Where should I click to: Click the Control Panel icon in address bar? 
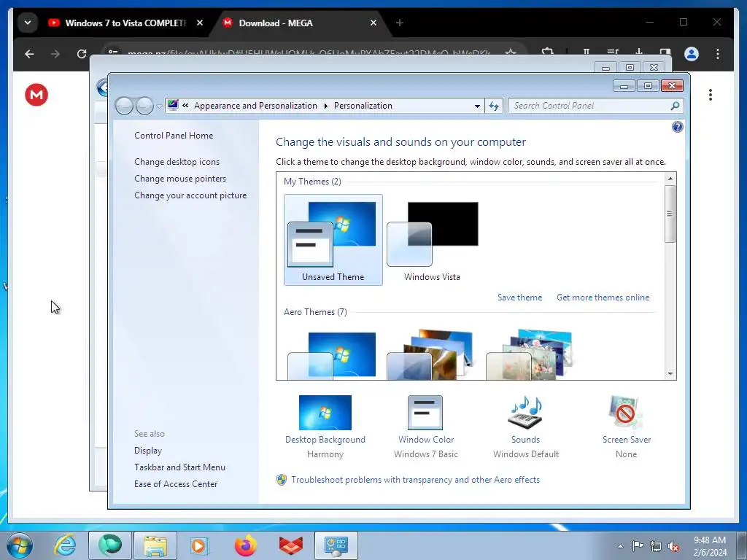(x=173, y=105)
